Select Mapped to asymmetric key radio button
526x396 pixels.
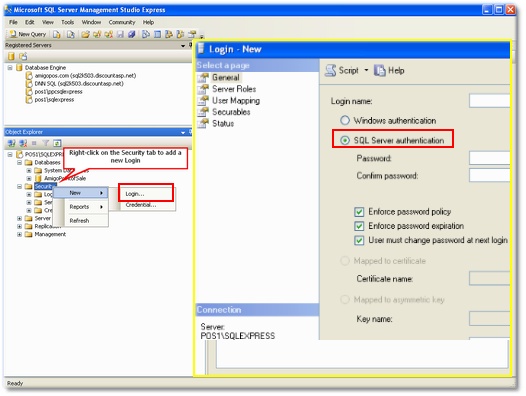click(x=345, y=299)
